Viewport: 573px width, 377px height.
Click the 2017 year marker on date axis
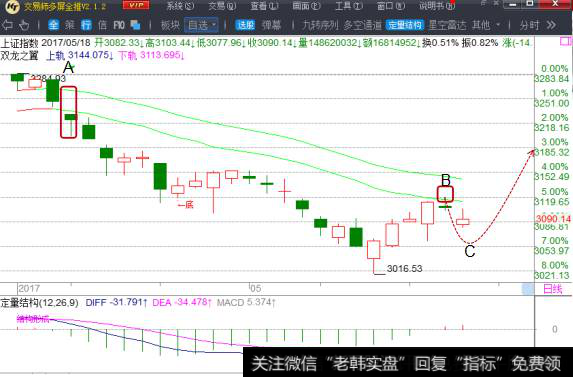pyautogui.click(x=29, y=289)
